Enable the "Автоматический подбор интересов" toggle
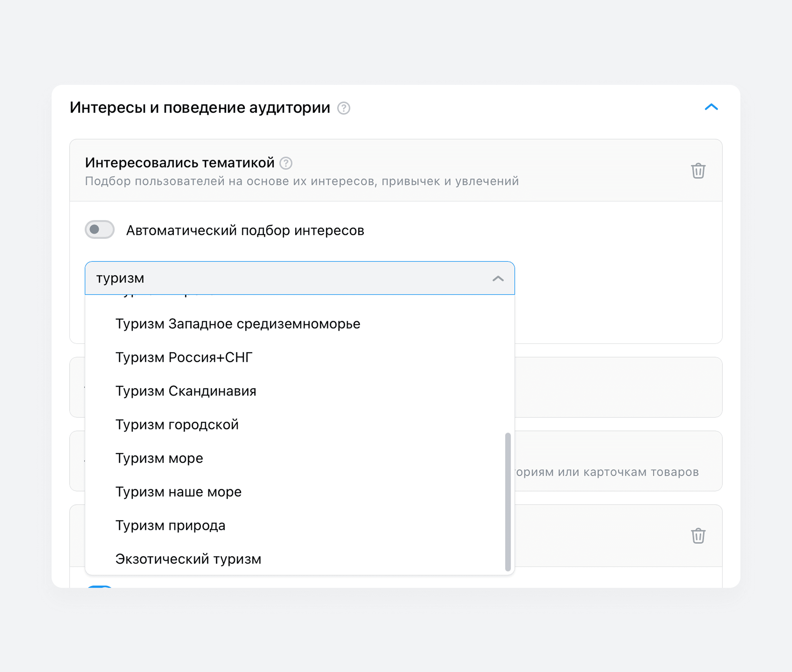Image resolution: width=792 pixels, height=672 pixels. pyautogui.click(x=99, y=230)
